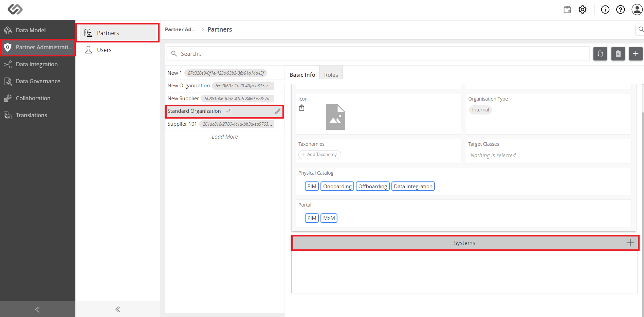Edit Standard Organization with pencil icon
This screenshot has height=317, width=644.
coord(278,111)
